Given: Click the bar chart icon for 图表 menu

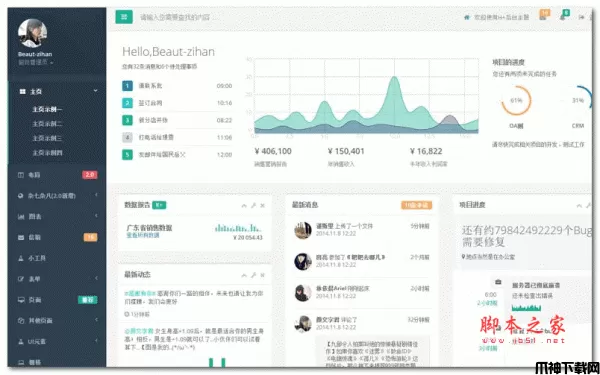Looking at the screenshot, I should (x=21, y=217).
